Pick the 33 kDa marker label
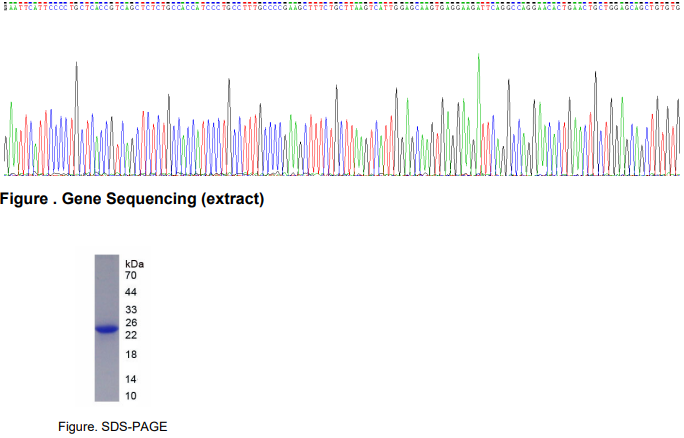Viewport: 684px width, 438px height. [130, 310]
